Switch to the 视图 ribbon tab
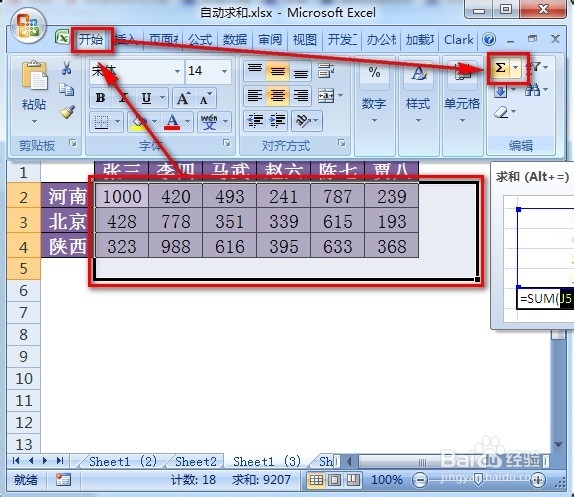Screen dimensions: 574x497 pos(305,40)
